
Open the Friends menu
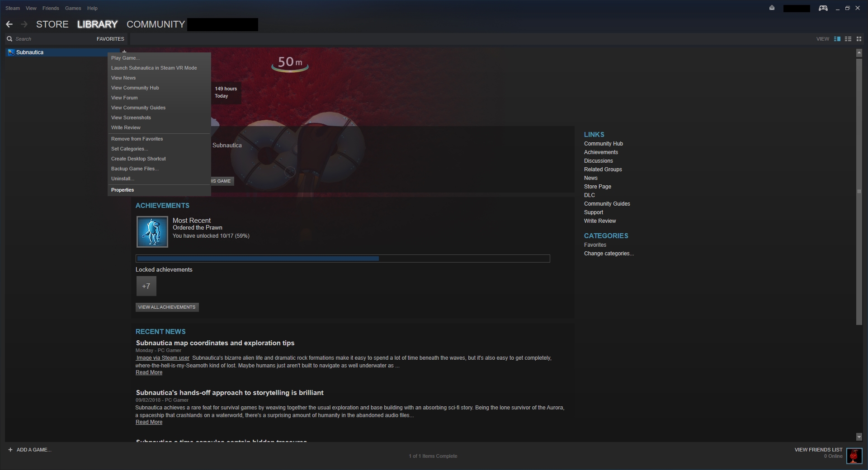(51, 8)
